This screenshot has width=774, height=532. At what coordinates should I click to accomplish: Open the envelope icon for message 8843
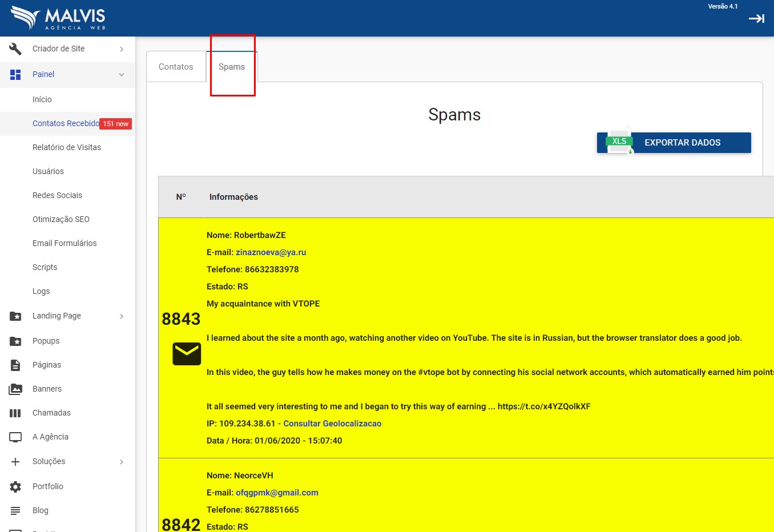click(187, 354)
